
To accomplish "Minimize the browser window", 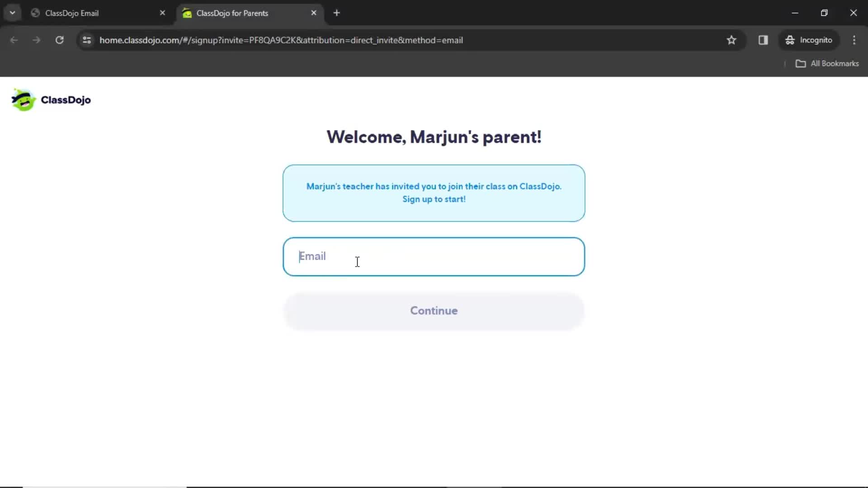I will [x=795, y=13].
